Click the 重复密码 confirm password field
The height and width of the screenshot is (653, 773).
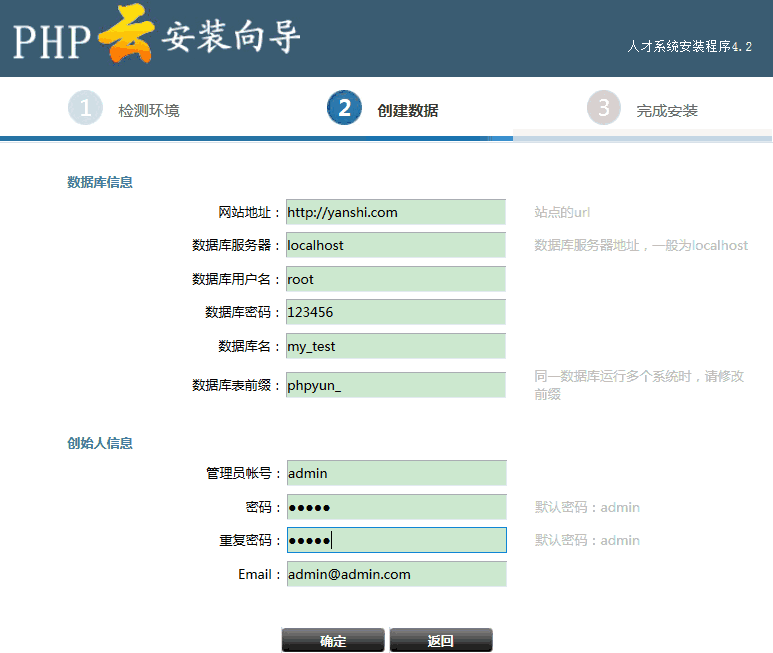[396, 540]
